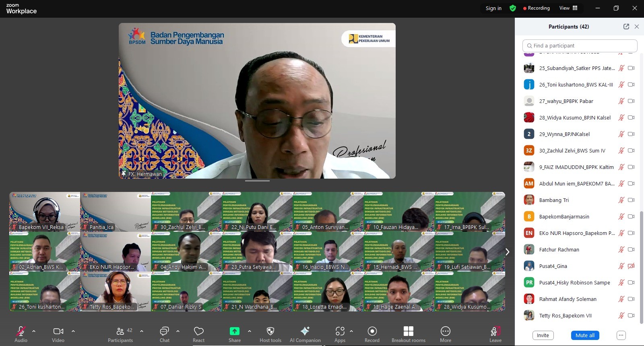Select 16_Inacio_BBWS video thumbnail
The height and width of the screenshot is (346, 644).
click(328, 251)
